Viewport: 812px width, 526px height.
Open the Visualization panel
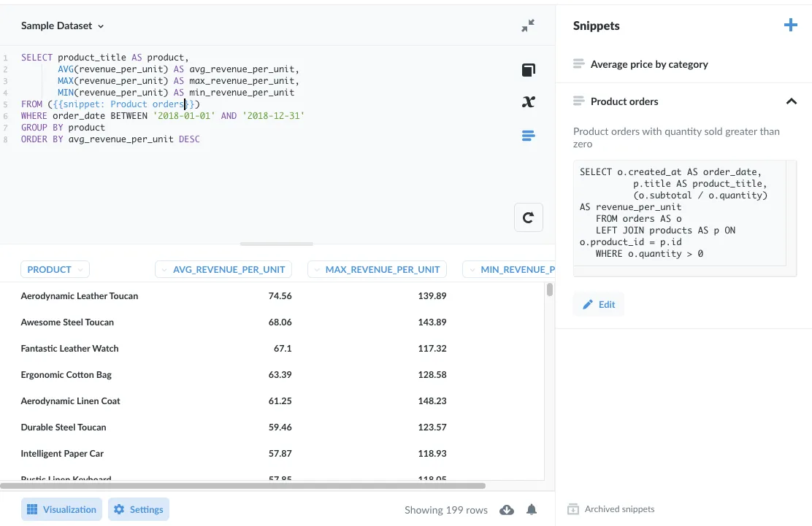coord(61,509)
